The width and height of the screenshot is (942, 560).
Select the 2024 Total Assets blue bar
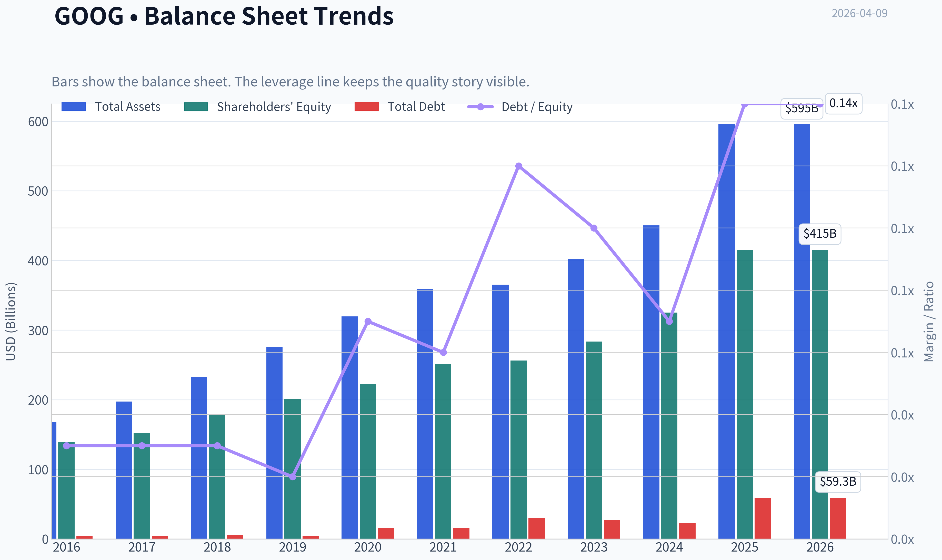(x=651, y=382)
